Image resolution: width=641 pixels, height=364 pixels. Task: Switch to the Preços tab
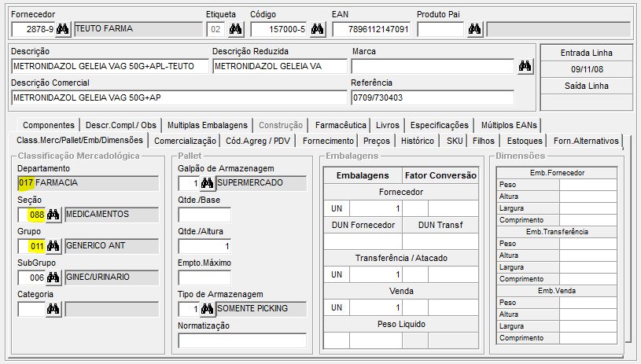[377, 141]
